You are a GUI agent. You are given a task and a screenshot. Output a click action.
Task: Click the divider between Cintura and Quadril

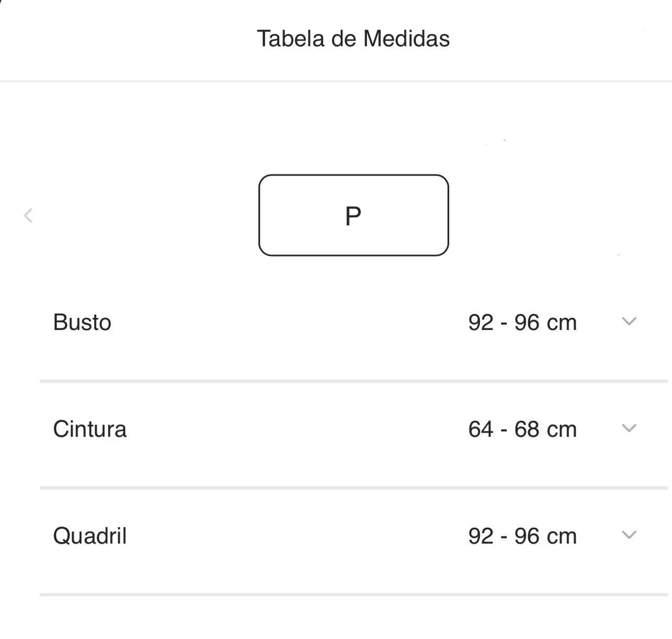[x=353, y=488]
